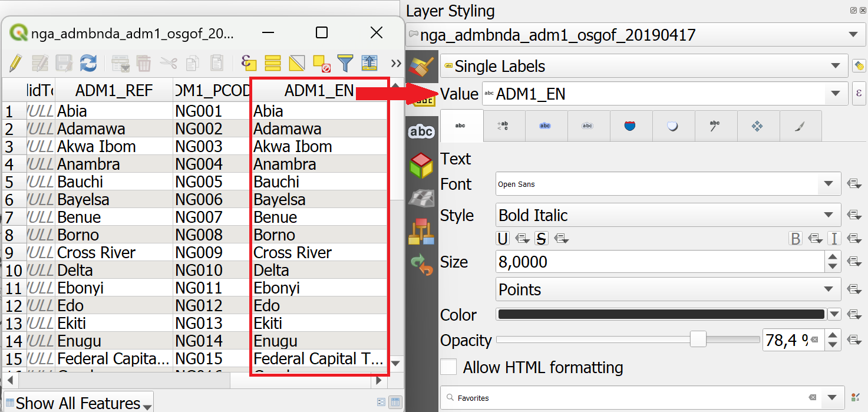Click the text Color swatch bar
Viewport: 868px width, 412px height.
(x=661, y=314)
